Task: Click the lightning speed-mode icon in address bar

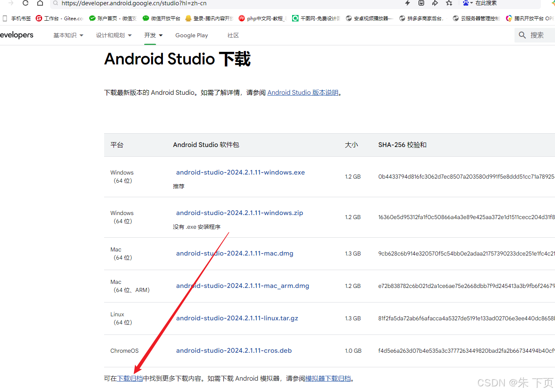Action: [x=408, y=3]
